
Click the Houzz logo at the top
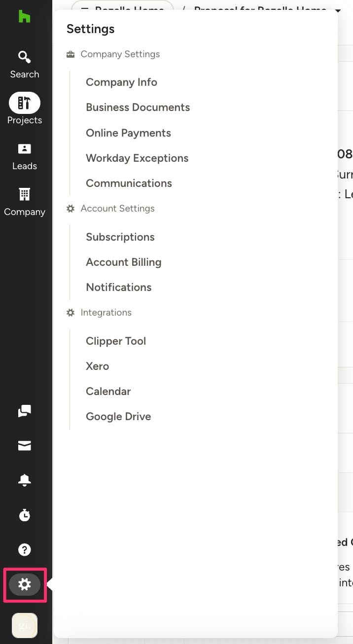tap(24, 17)
